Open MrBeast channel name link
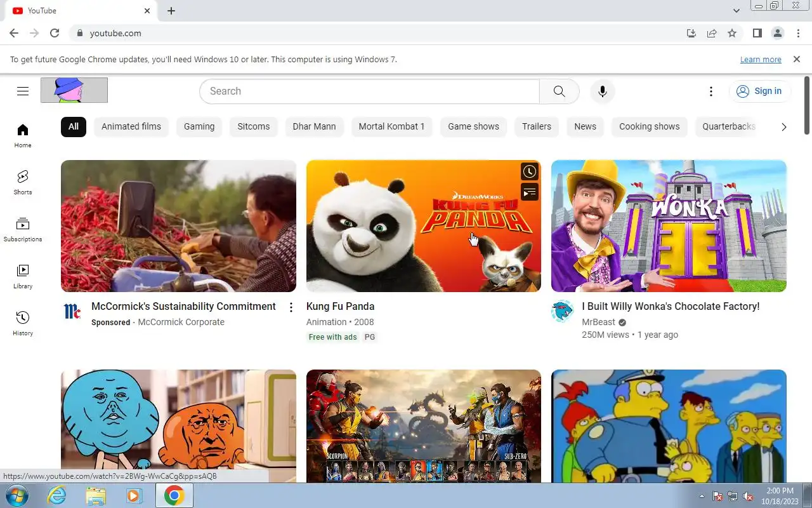This screenshot has height=508, width=812. click(x=599, y=322)
